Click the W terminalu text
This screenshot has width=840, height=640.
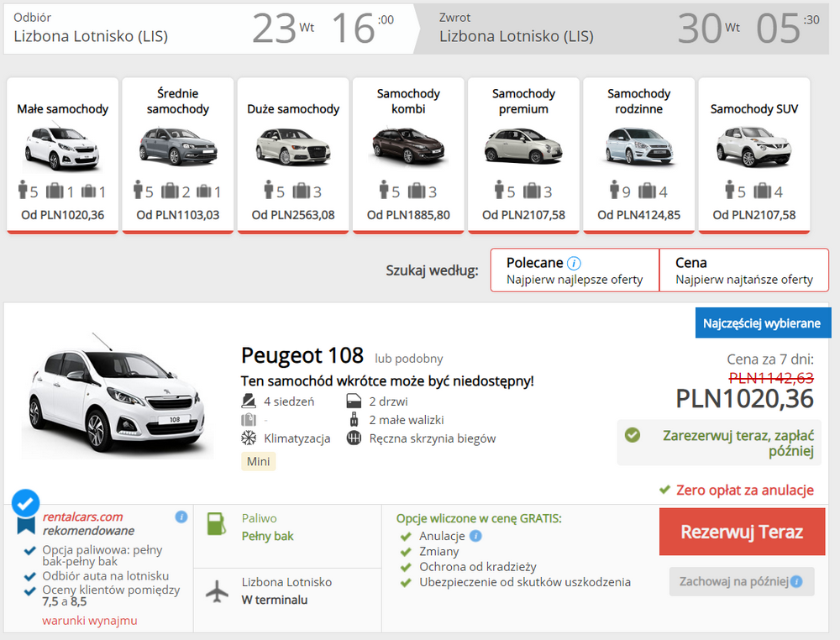(x=275, y=600)
